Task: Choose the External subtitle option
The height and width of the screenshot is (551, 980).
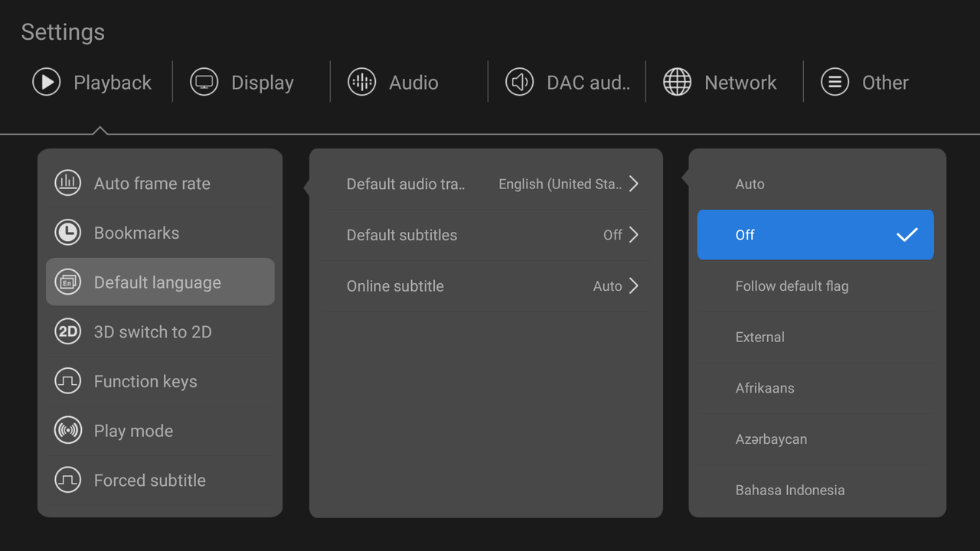Action: tap(815, 337)
